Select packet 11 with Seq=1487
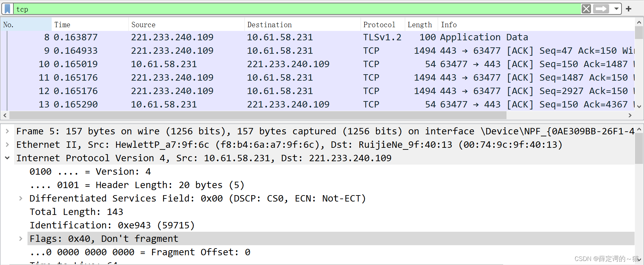 coord(318,78)
